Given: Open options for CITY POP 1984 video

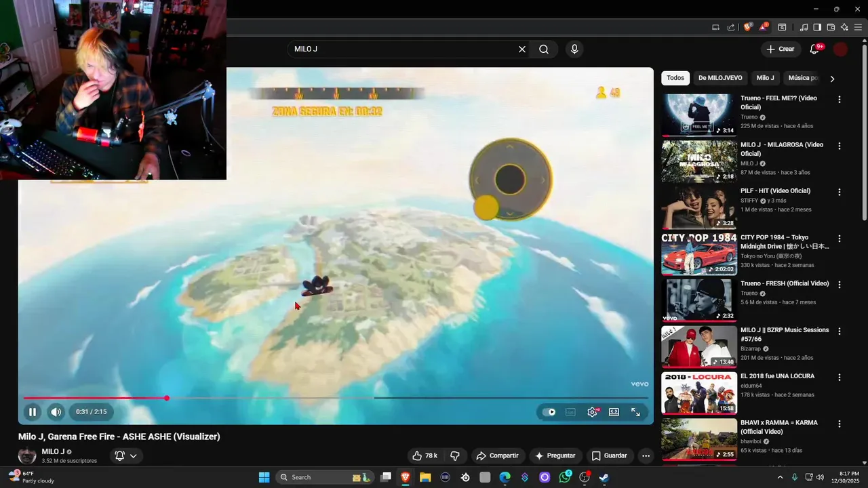Looking at the screenshot, I should pyautogui.click(x=840, y=239).
